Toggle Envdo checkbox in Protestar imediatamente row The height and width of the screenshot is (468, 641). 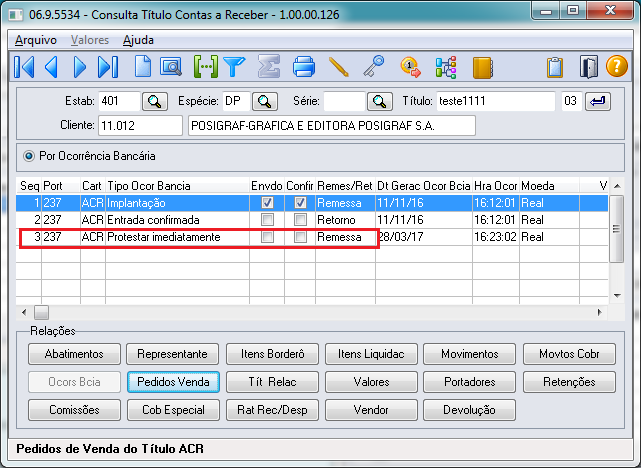tap(267, 237)
